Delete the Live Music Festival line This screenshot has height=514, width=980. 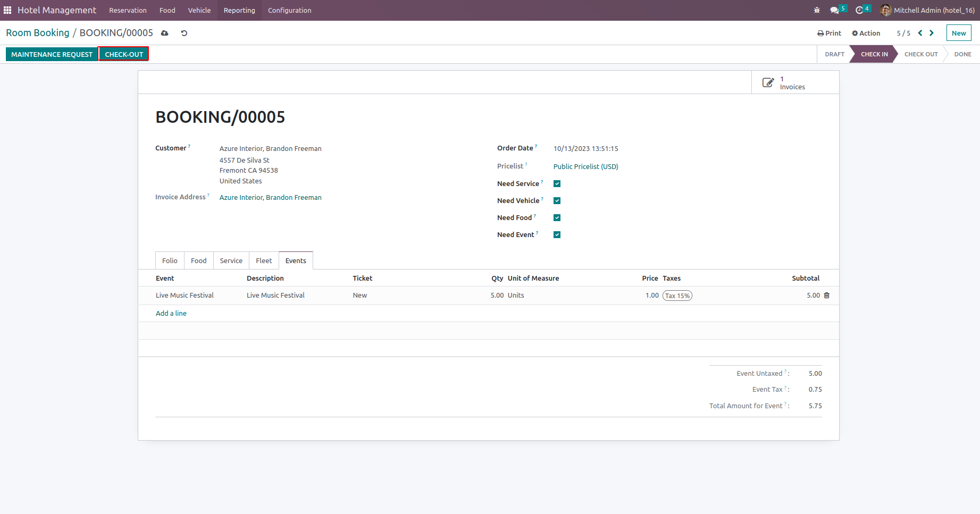pyautogui.click(x=826, y=296)
